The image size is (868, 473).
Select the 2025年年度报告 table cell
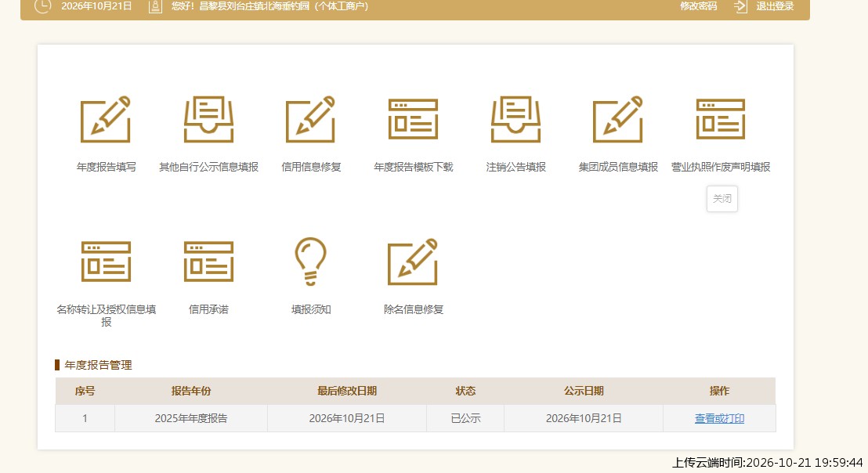click(191, 418)
